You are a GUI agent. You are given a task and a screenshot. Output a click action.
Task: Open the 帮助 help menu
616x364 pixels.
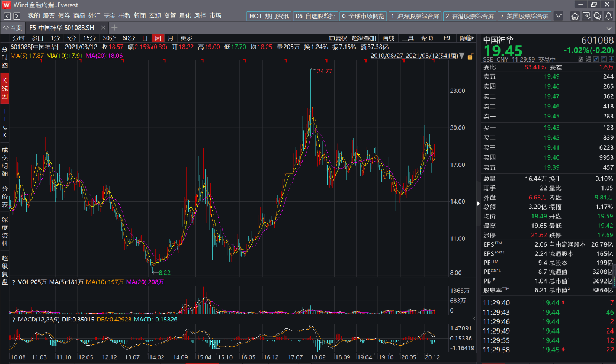click(x=427, y=38)
